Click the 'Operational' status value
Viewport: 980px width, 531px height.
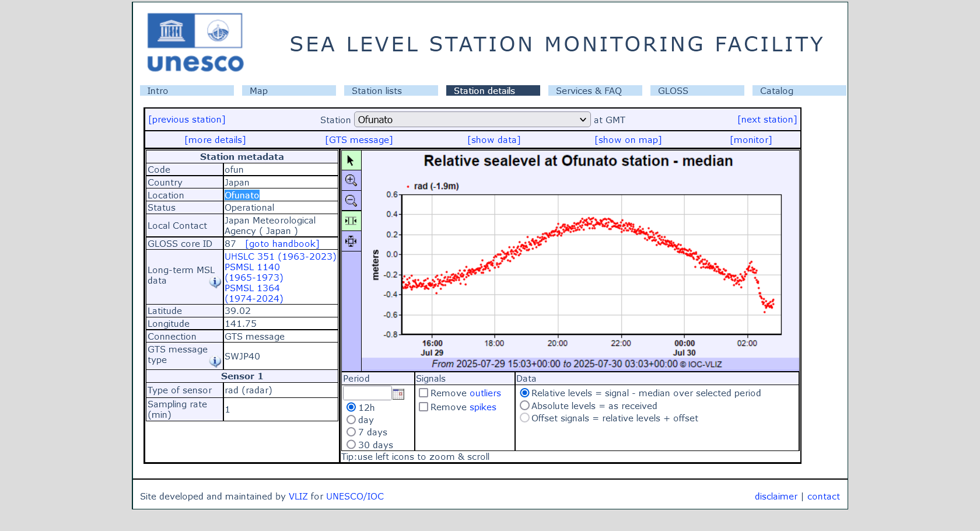coord(249,208)
